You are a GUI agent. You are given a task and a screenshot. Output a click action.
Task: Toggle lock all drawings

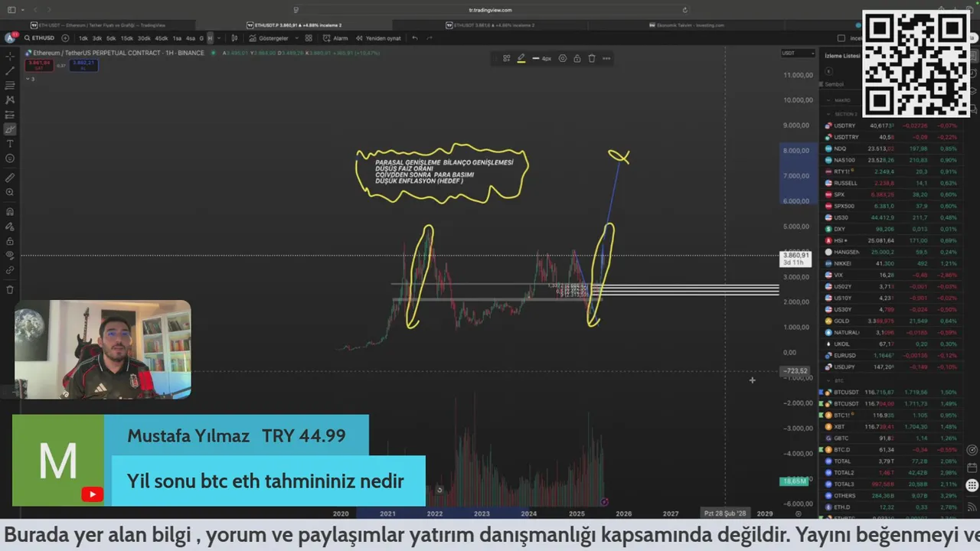point(10,240)
